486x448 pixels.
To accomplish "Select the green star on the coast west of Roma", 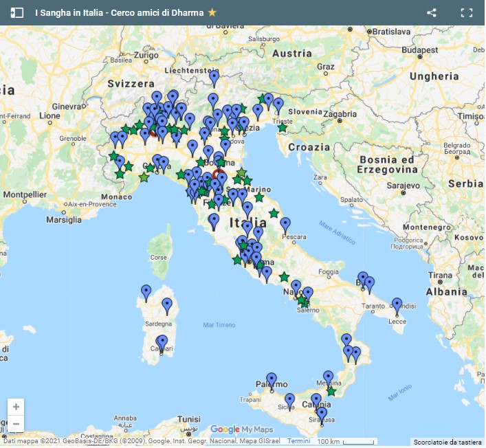I will (x=237, y=260).
